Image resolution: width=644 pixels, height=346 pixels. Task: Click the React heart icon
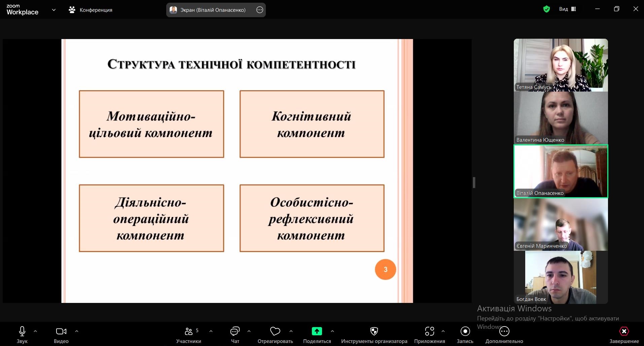coord(275,332)
